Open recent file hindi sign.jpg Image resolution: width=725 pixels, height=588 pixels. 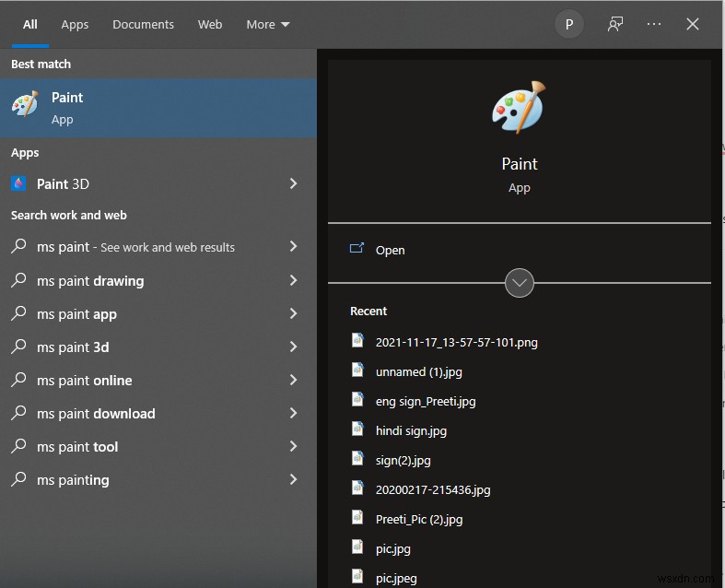[x=411, y=431]
